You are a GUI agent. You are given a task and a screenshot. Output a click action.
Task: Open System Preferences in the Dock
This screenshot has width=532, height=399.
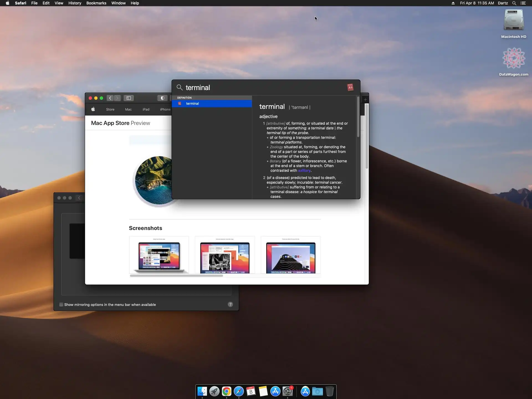(288, 391)
